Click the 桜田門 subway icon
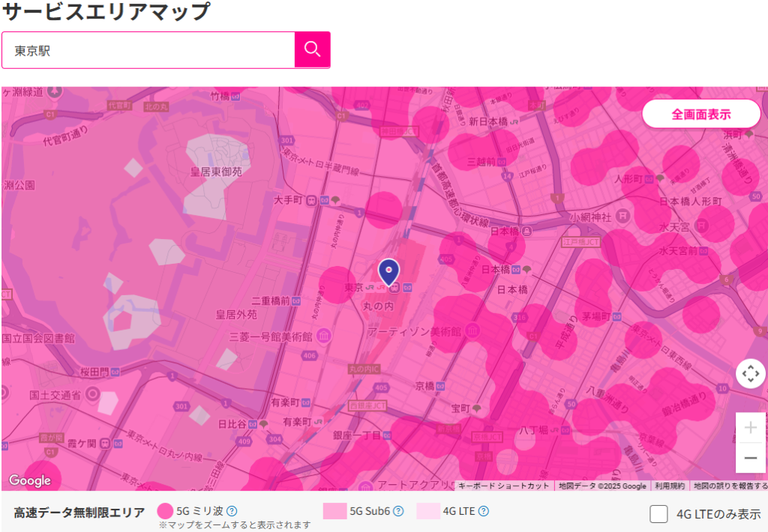The image size is (768, 532). (115, 372)
